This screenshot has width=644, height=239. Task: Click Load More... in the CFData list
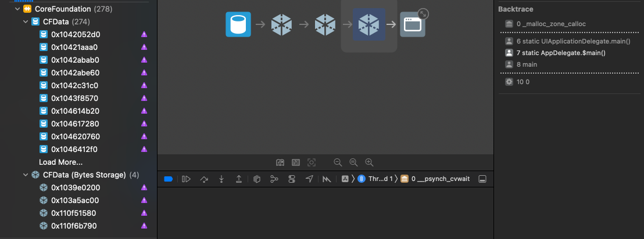60,162
